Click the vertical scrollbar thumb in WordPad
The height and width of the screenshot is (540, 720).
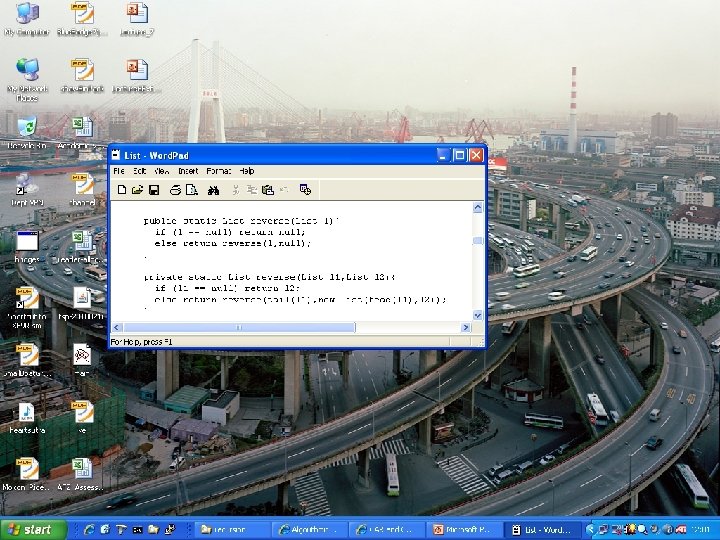click(478, 241)
